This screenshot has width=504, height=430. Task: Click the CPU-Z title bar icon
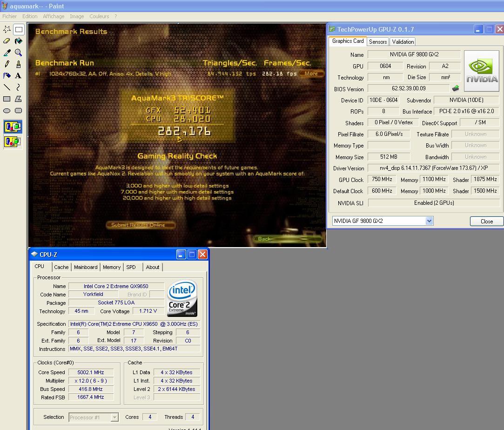point(34,254)
